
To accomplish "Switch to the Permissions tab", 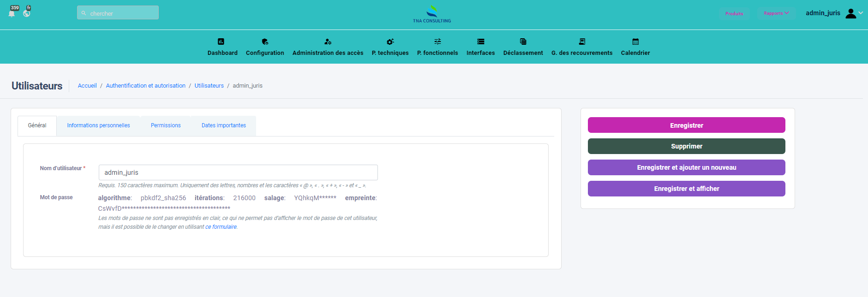I will pos(166,125).
